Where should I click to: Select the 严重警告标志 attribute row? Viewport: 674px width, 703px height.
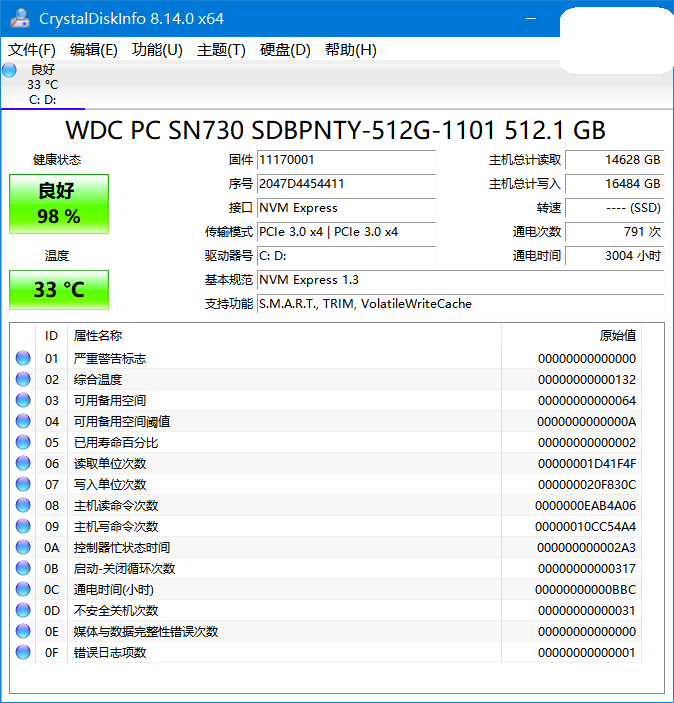(326, 358)
